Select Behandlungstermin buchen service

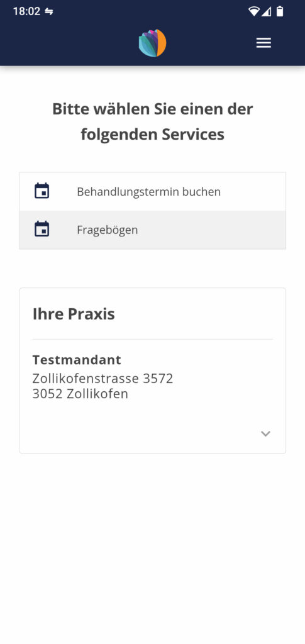point(152,192)
